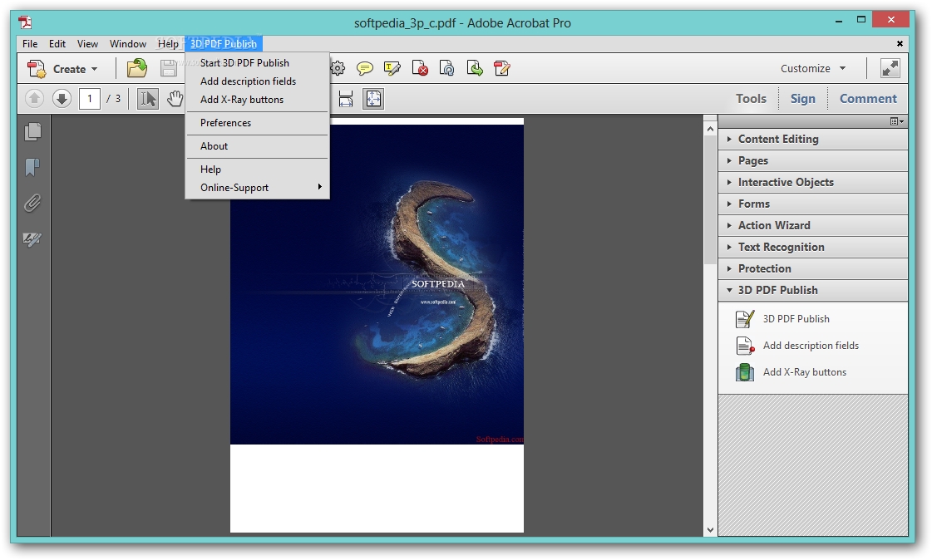The width and height of the screenshot is (932, 560).
Task: Open the Signatures sidebar icon
Action: [x=33, y=240]
